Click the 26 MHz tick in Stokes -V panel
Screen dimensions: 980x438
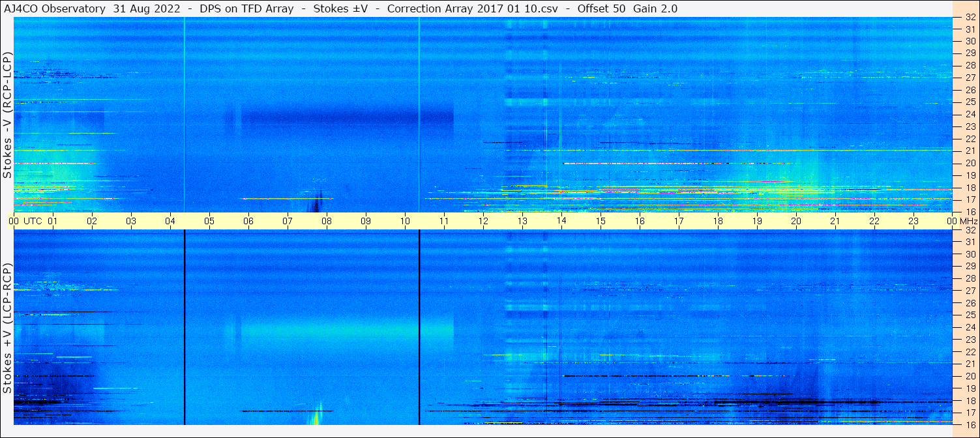tap(970, 90)
